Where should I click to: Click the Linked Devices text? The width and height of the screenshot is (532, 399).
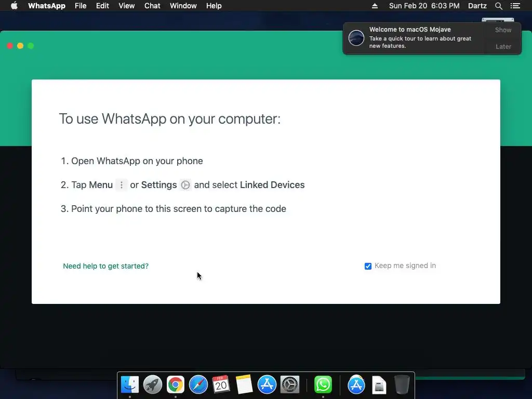(272, 185)
